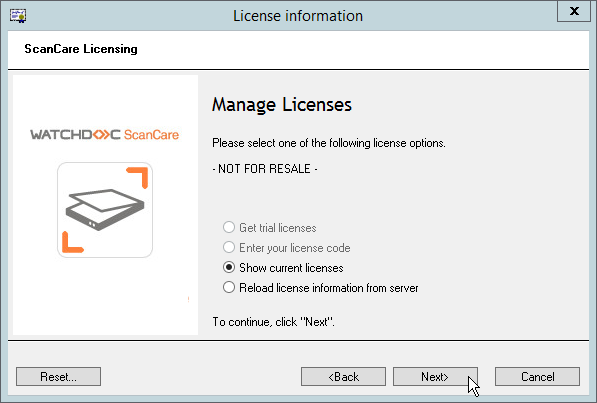This screenshot has width=597, height=403.
Task: Click the gray flatbed scanner illustration
Action: click(x=105, y=209)
